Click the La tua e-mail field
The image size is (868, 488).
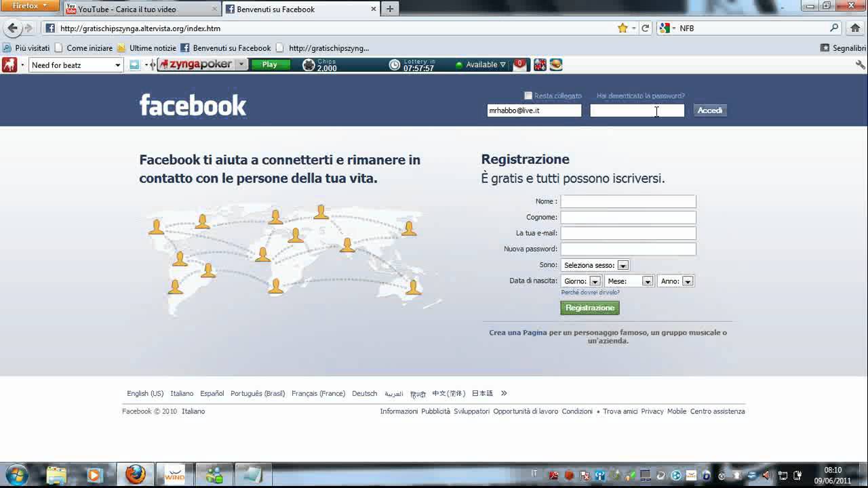click(x=629, y=233)
